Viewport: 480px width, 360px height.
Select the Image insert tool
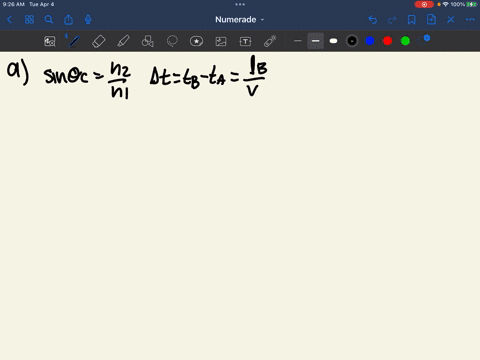coord(221,41)
